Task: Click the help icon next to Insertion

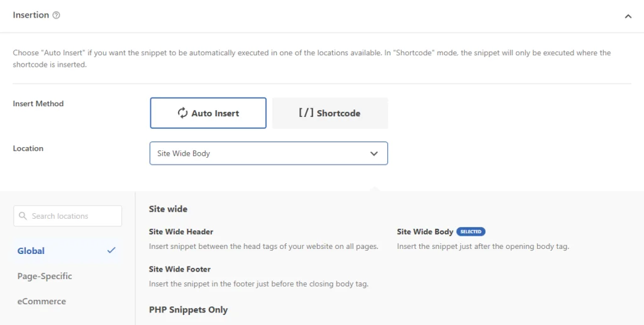Action: click(x=57, y=15)
